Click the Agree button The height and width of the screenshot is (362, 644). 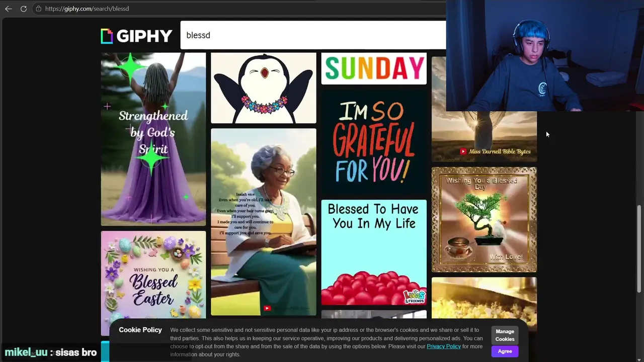[x=505, y=351]
